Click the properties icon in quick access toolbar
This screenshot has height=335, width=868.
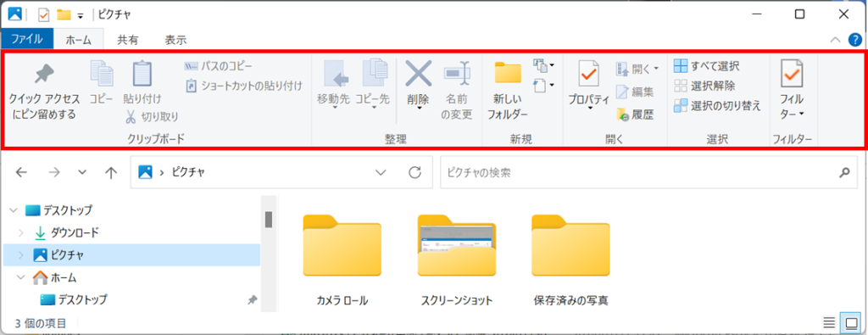click(x=44, y=15)
